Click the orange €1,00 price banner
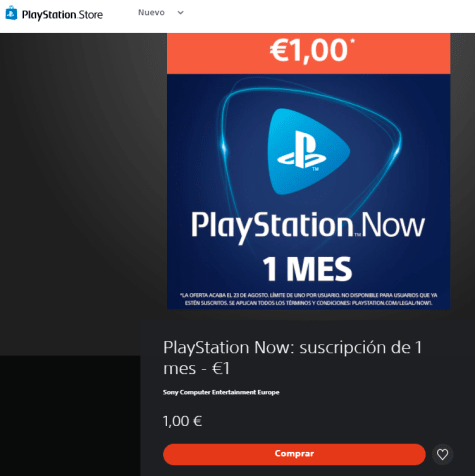 tap(308, 53)
